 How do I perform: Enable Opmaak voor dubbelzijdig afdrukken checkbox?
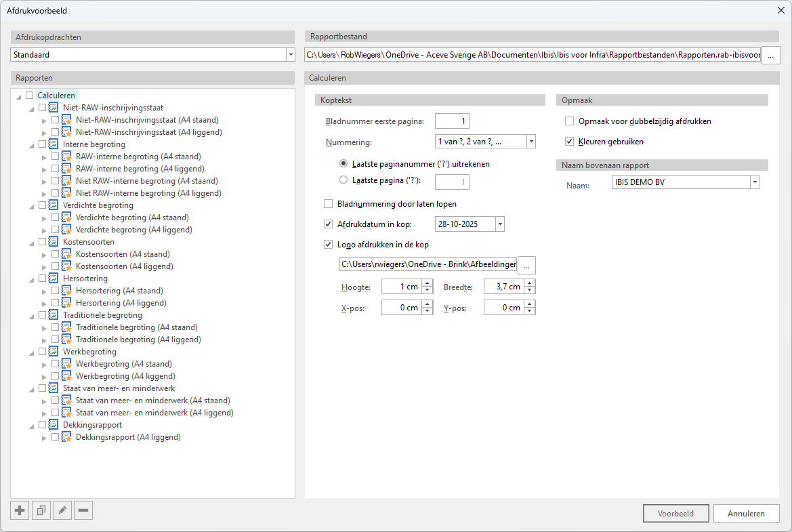click(570, 121)
